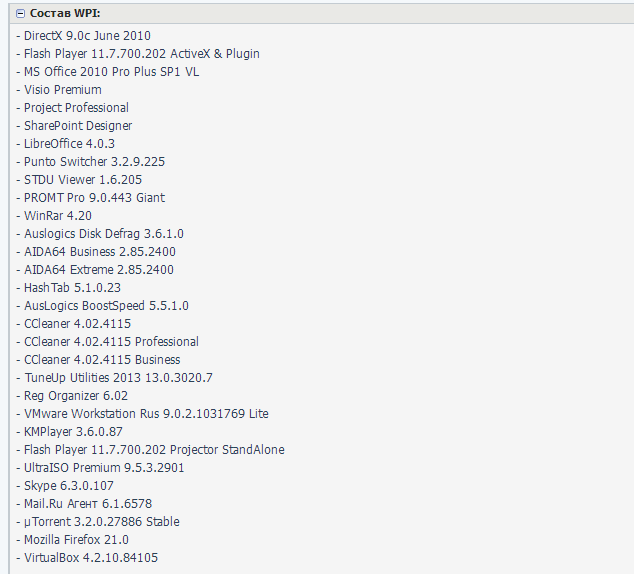Collapse the Состав WPI section via minus icon

[x=20, y=13]
